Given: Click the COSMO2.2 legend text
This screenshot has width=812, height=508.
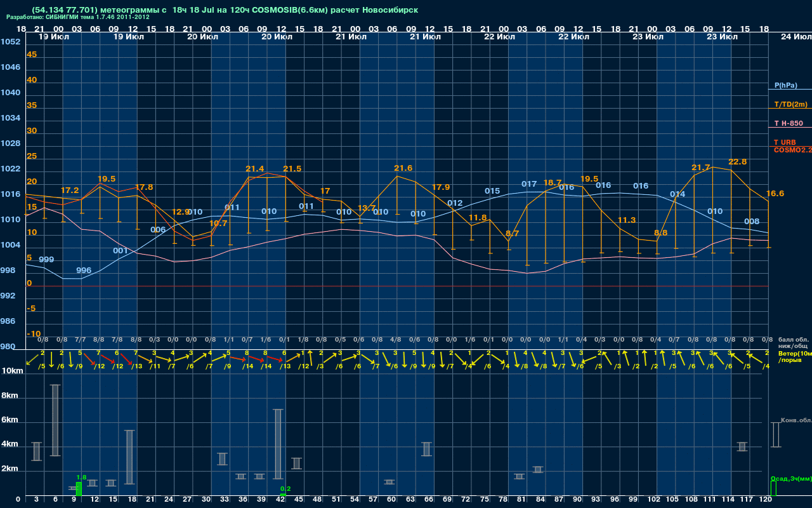Looking at the screenshot, I should point(793,149).
